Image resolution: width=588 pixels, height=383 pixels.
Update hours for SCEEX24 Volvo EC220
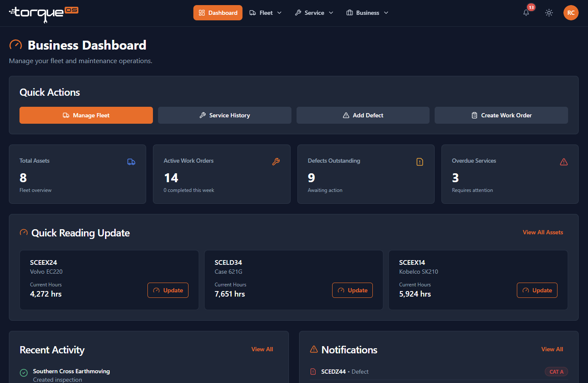pyautogui.click(x=168, y=290)
